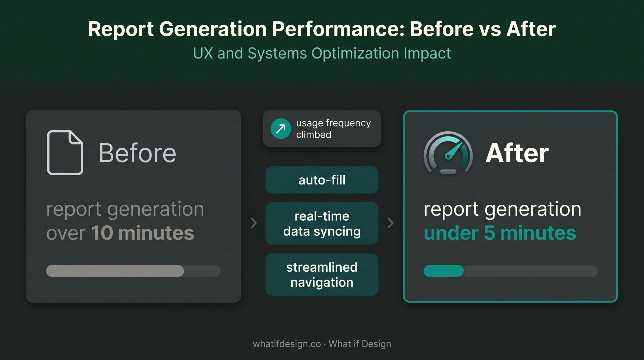Screen dimensions: 644x360
Task: Click the teal upward arrow icon
Action: (281, 129)
